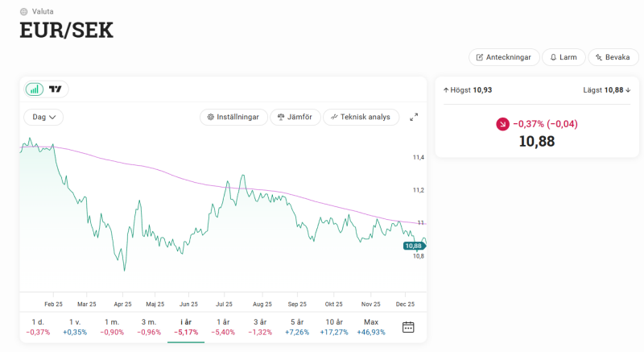
Task: Open Anteckningar notes
Action: click(x=503, y=57)
